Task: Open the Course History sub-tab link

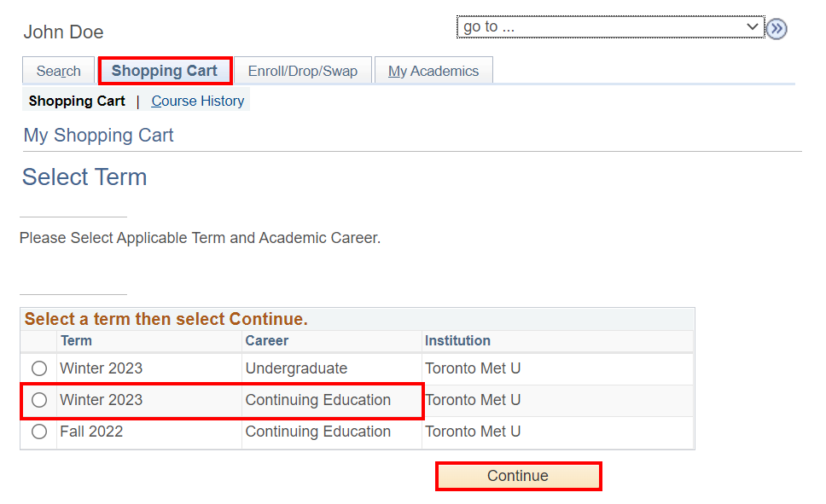Action: tap(198, 101)
